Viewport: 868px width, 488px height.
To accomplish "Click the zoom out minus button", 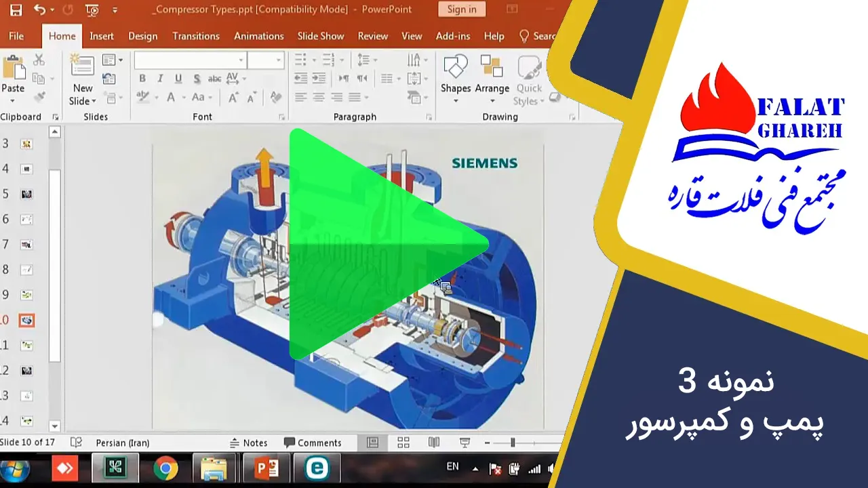I will pyautogui.click(x=487, y=443).
